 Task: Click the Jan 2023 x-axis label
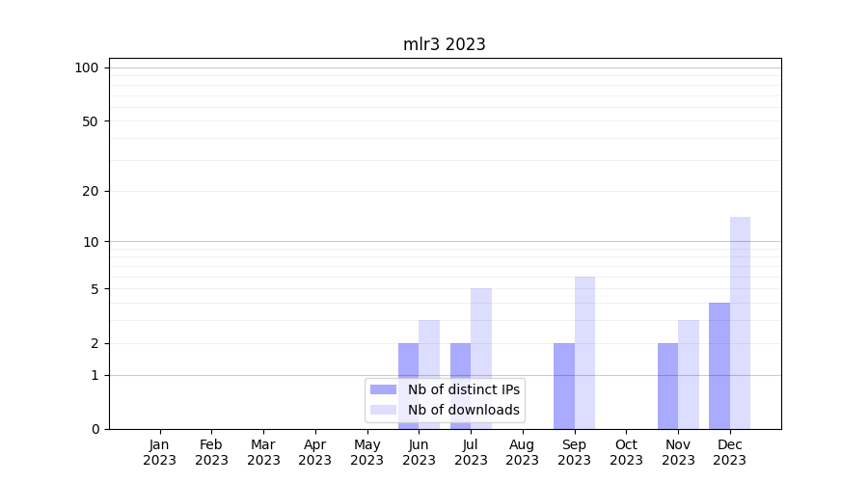tap(160, 452)
